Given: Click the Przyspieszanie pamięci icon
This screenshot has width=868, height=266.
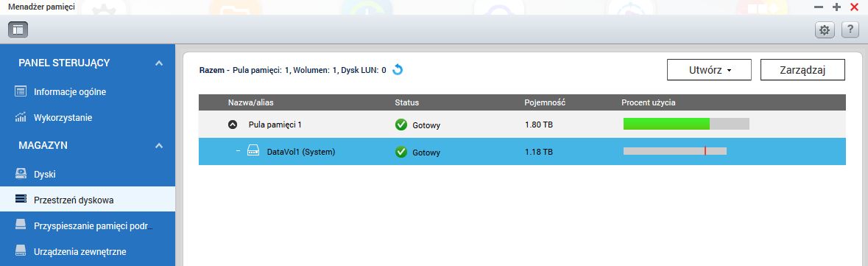Looking at the screenshot, I should coord(21,225).
